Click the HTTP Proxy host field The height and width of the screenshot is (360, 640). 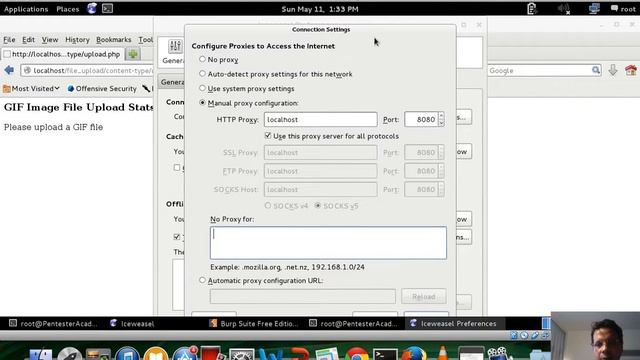point(320,120)
